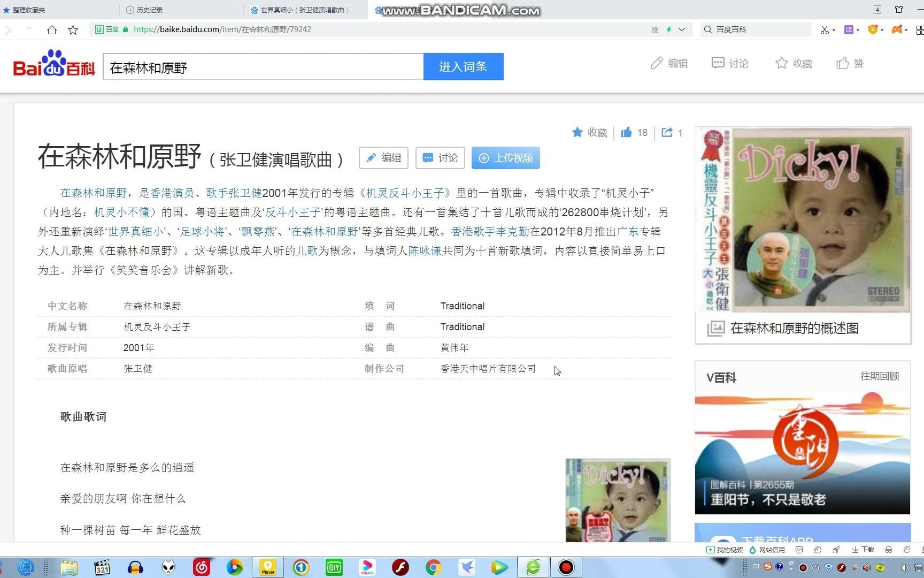Open the share icon showing 1
The image size is (924, 578).
672,132
